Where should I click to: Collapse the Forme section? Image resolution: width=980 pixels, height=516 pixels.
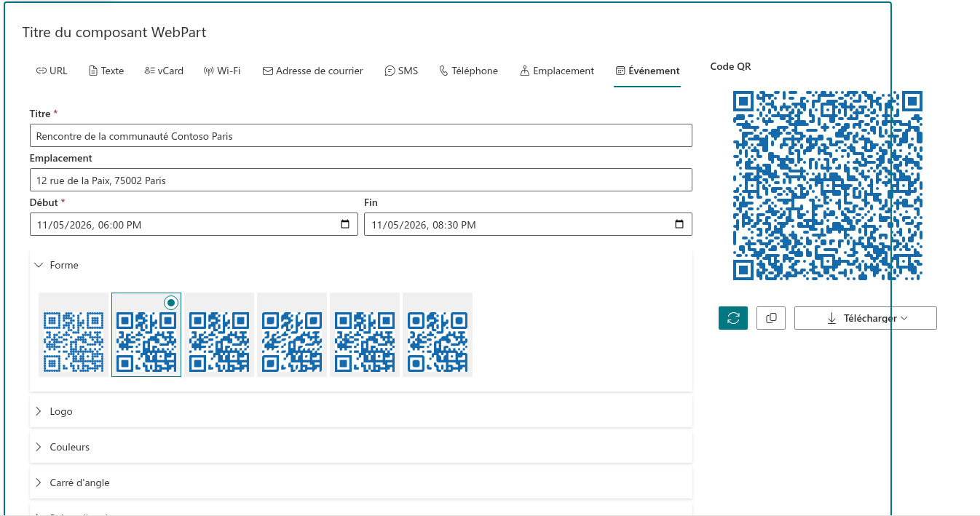coord(361,265)
